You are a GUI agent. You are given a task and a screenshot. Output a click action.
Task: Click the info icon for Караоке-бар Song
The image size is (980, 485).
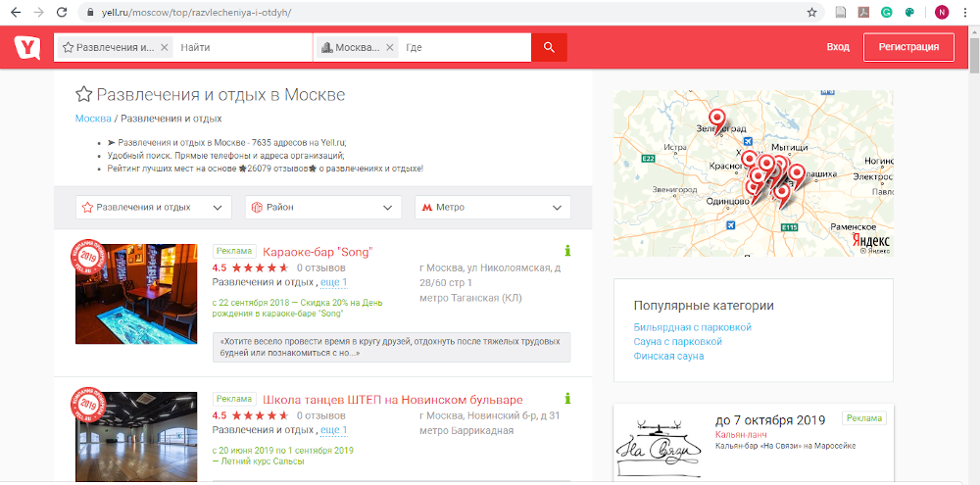click(x=567, y=251)
